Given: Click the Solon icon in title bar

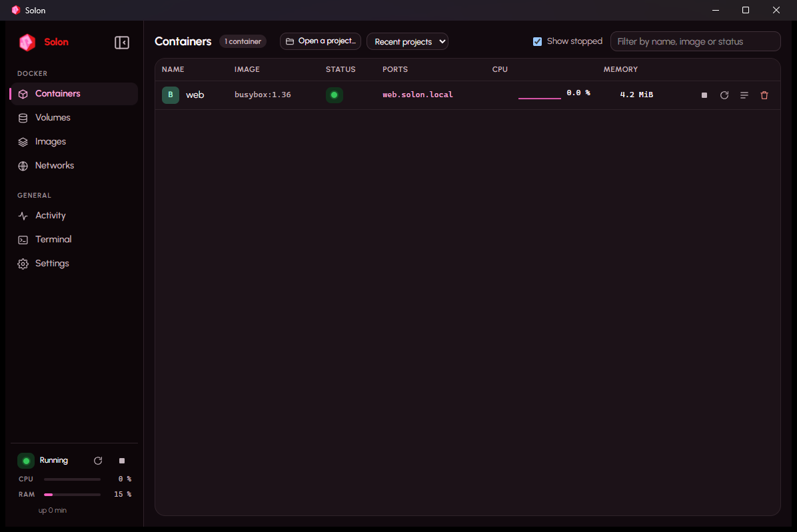Looking at the screenshot, I should [x=16, y=10].
